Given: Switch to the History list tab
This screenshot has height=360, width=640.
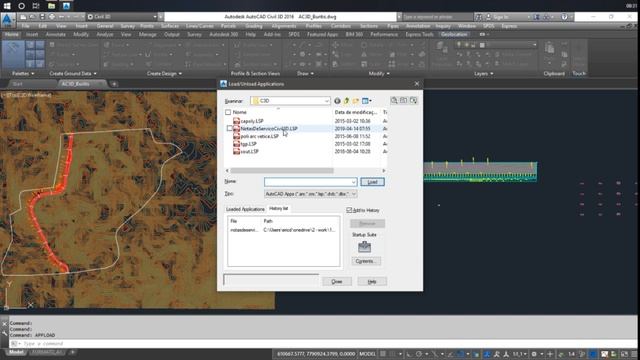Looking at the screenshot, I should pyautogui.click(x=279, y=209).
